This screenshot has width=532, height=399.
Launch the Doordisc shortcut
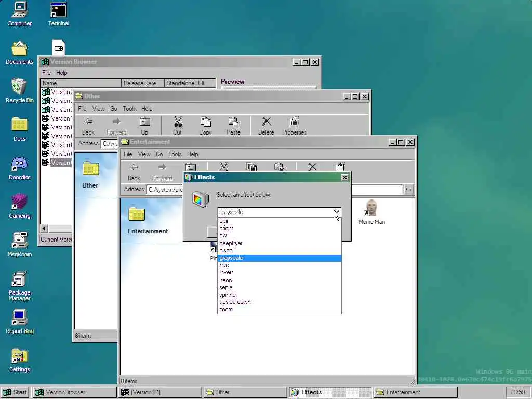pyautogui.click(x=19, y=168)
